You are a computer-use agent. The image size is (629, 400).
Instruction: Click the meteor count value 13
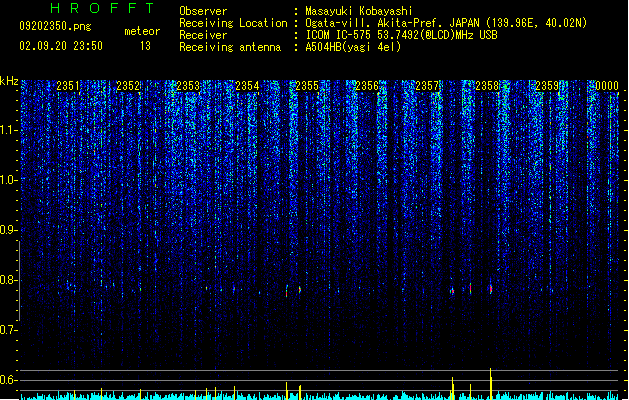[x=145, y=46]
